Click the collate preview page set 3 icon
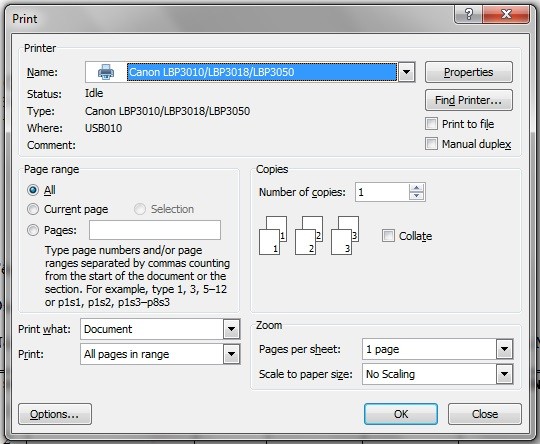The image size is (540, 444). (345, 236)
